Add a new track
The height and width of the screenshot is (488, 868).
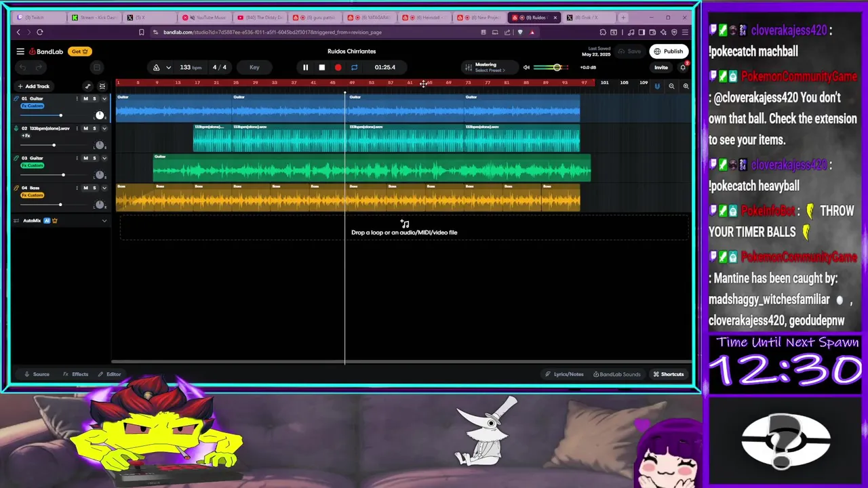[x=33, y=86]
